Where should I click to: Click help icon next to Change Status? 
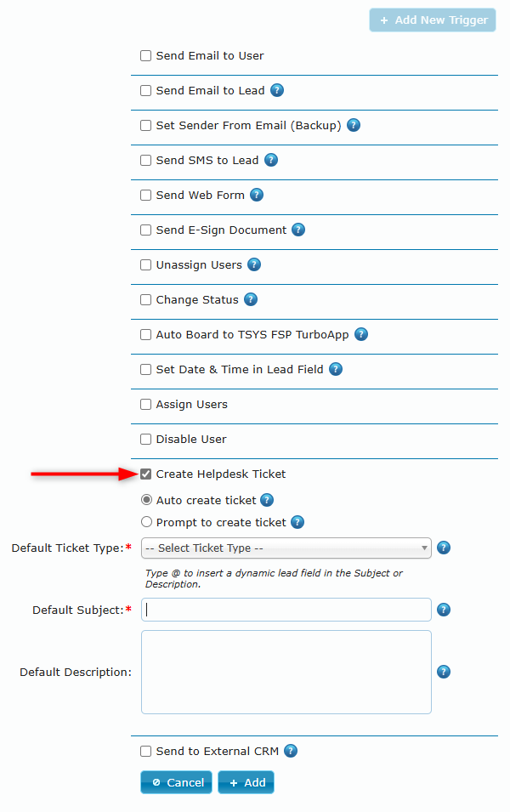[251, 299]
